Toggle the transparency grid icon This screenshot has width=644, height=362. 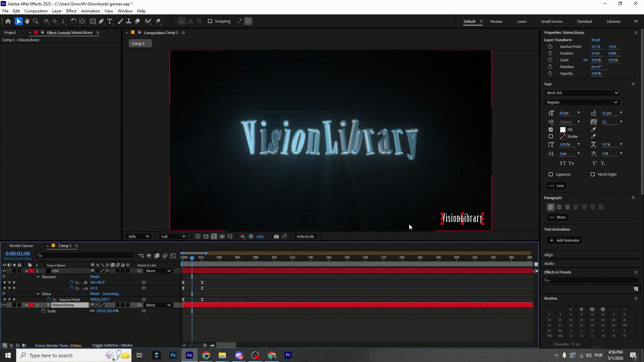click(206, 237)
